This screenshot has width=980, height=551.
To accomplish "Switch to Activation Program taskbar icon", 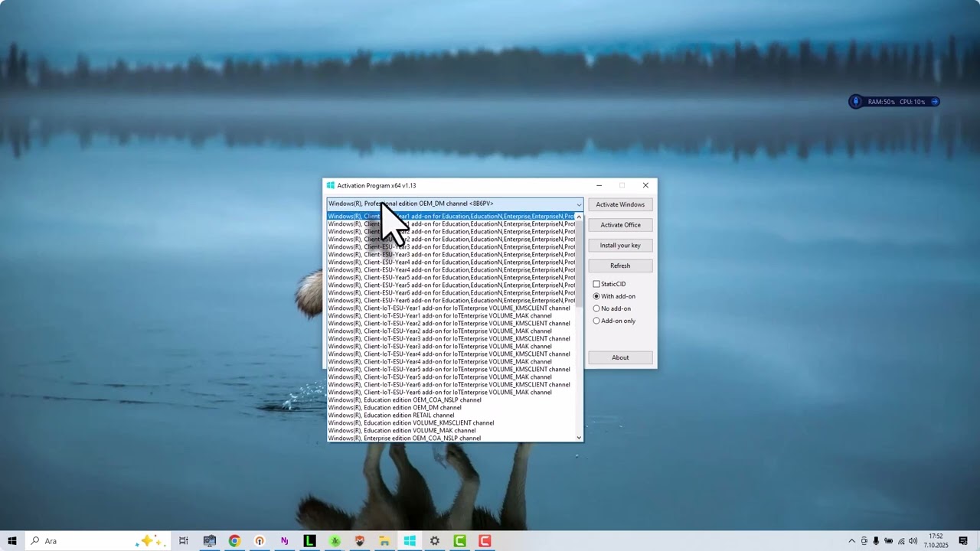I will (x=410, y=541).
